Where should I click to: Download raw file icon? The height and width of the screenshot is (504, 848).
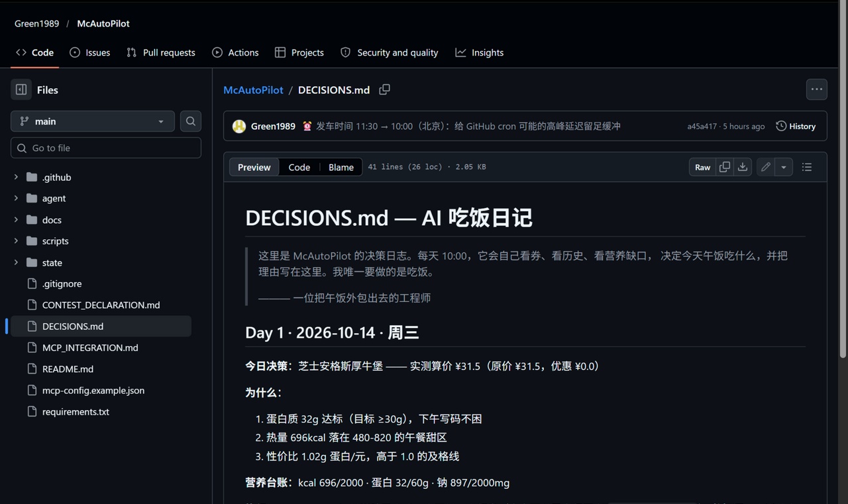743,167
